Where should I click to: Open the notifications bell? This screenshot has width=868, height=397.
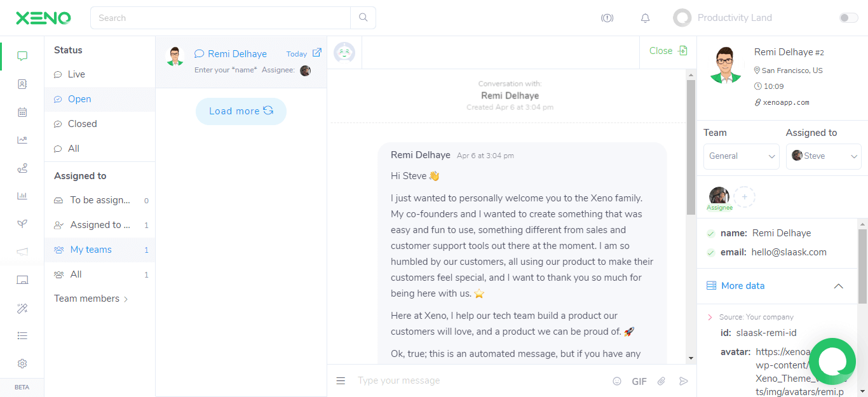click(645, 18)
